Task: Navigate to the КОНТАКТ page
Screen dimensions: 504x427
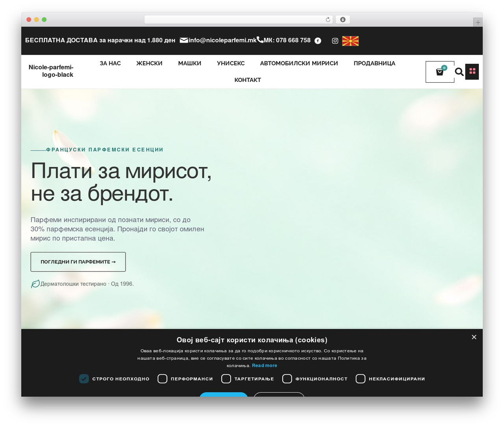Action: pyautogui.click(x=248, y=80)
